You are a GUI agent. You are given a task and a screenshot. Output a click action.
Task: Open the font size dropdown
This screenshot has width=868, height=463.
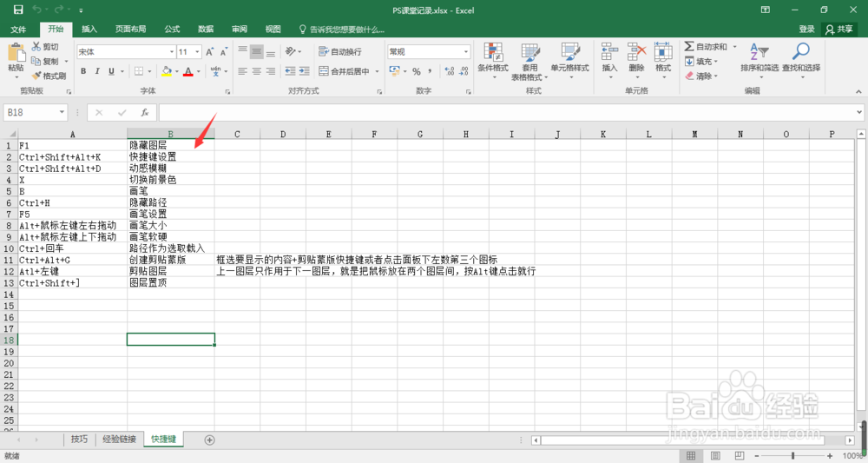(x=197, y=51)
